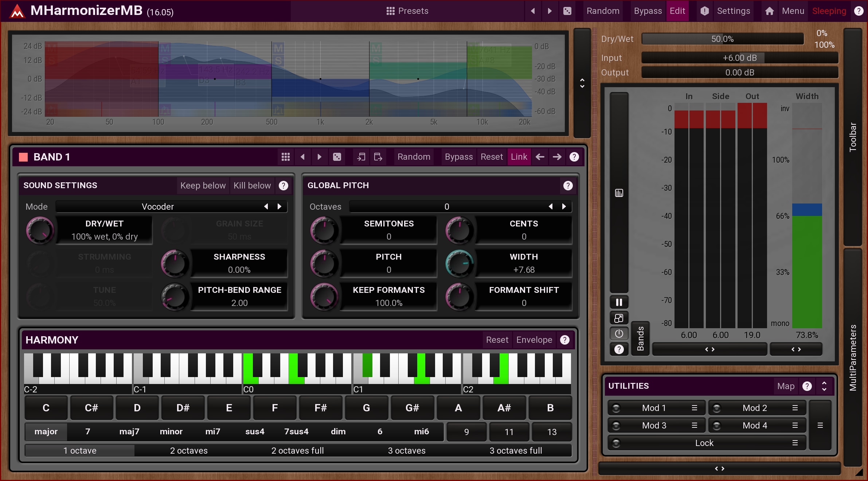868x481 pixels.
Task: Go to previous band with left arrow
Action: 540,157
